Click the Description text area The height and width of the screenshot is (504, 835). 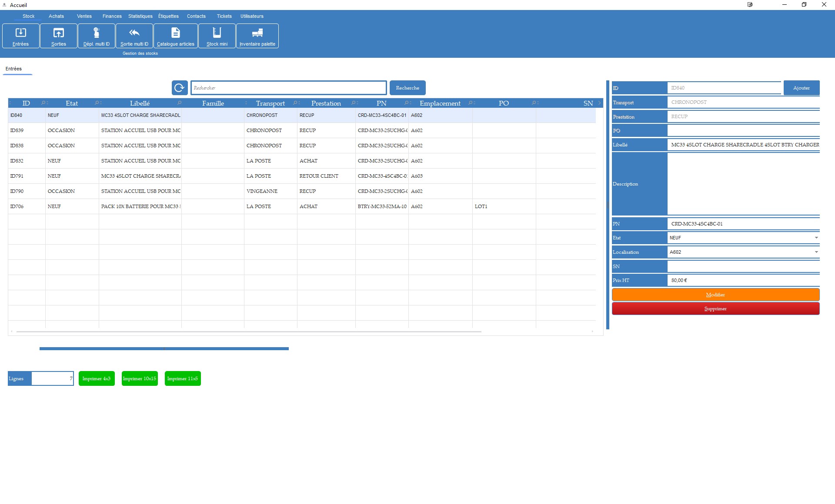coord(743,184)
